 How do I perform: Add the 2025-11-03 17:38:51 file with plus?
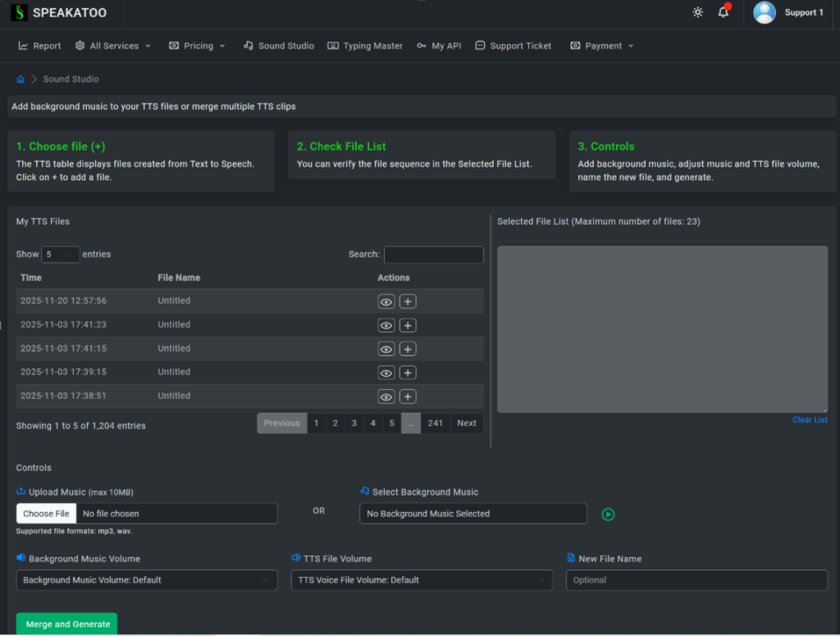coord(408,397)
